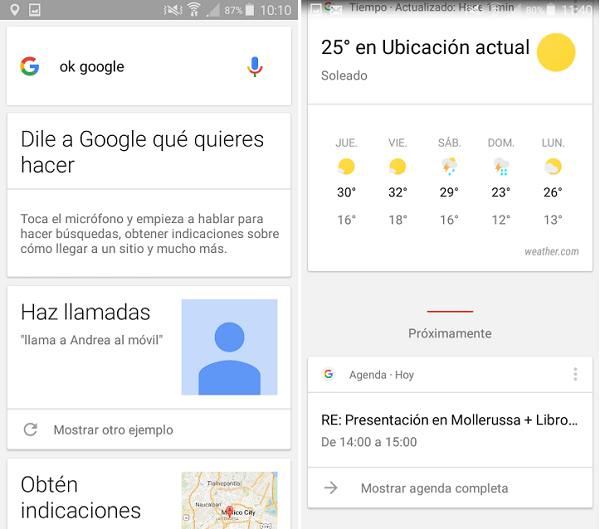Tap the Google icon on the Agenda card

click(x=328, y=374)
